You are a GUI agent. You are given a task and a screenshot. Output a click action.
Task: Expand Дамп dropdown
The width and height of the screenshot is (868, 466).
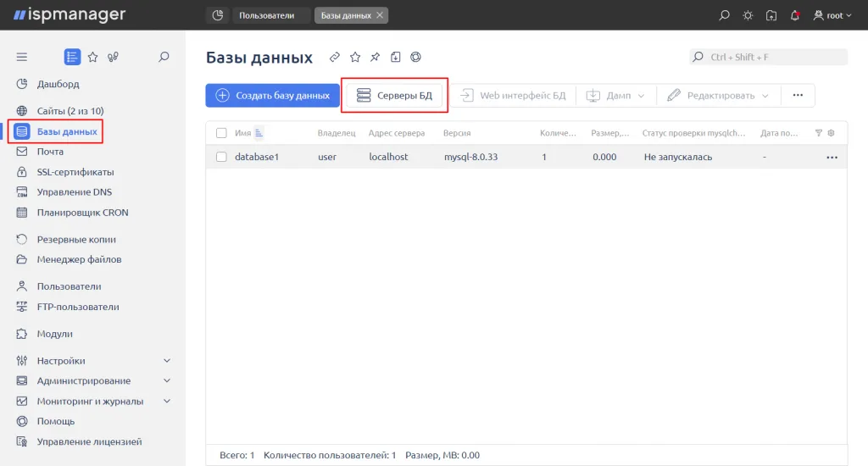pos(615,95)
